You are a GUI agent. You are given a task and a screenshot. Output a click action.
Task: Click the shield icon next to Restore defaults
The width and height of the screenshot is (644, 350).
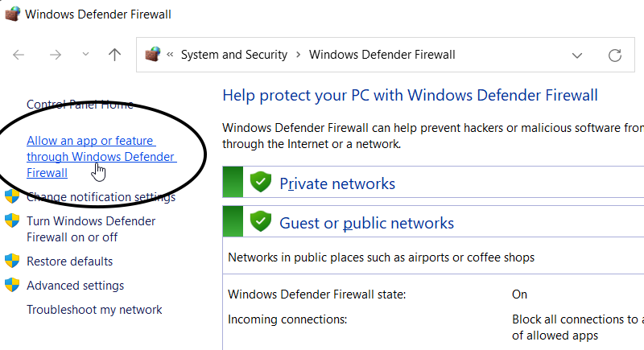[12, 261]
